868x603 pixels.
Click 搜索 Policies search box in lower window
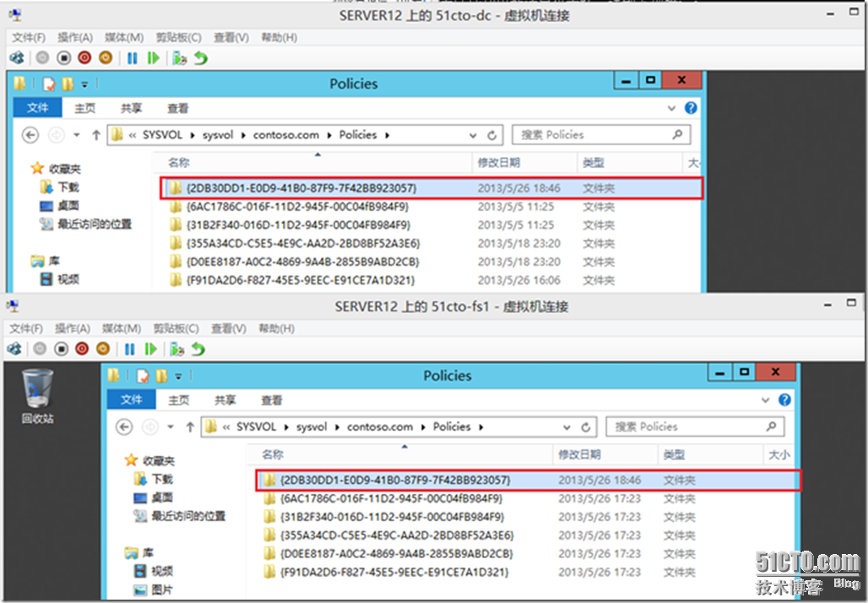pyautogui.click(x=695, y=426)
